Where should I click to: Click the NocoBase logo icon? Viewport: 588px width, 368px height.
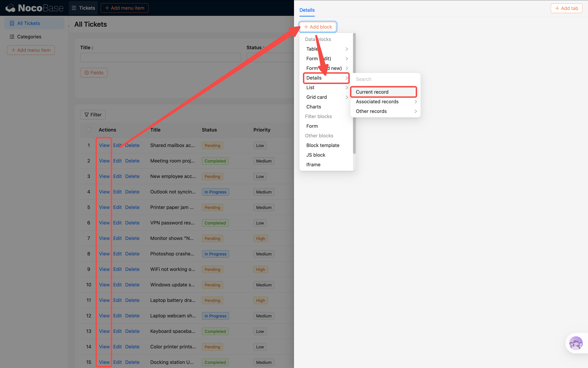pyautogui.click(x=10, y=8)
